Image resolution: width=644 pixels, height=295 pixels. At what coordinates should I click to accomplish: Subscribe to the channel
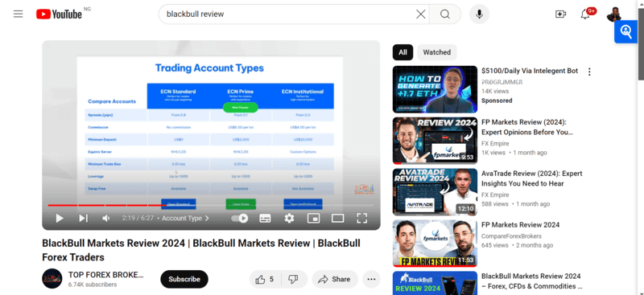point(184,280)
